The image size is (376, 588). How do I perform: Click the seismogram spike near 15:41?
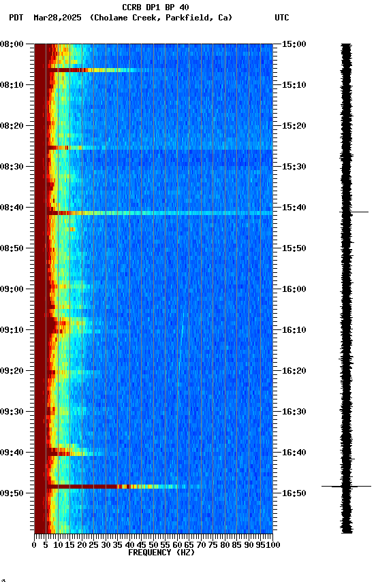[x=354, y=212]
